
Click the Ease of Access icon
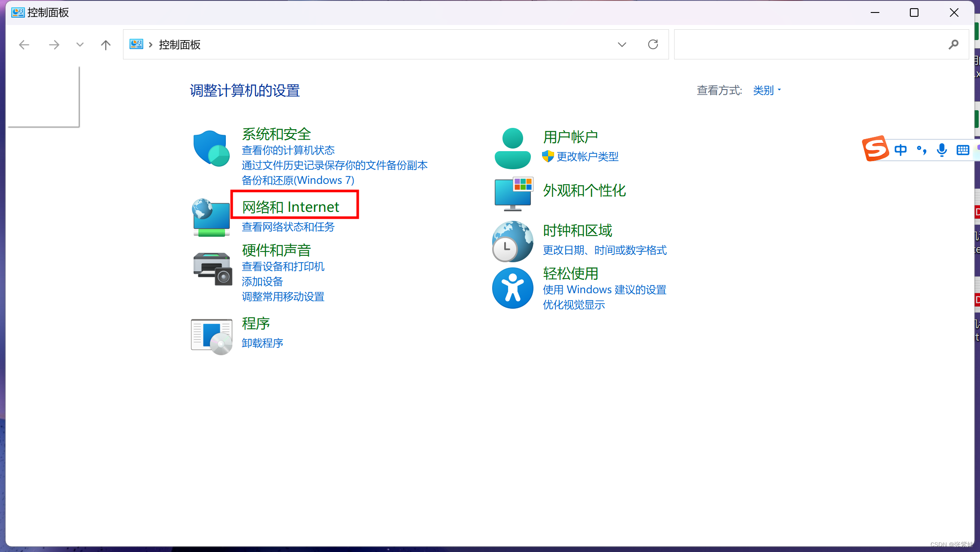(x=512, y=288)
